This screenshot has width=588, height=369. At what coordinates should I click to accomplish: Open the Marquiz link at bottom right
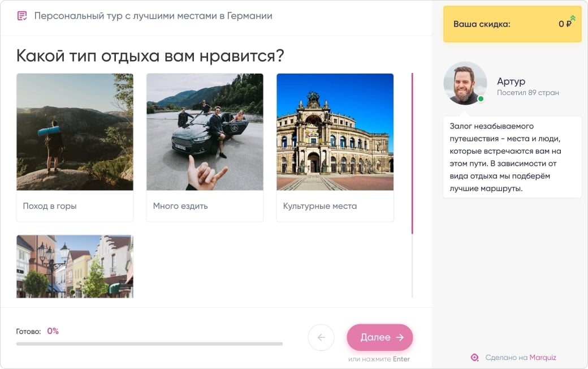tap(541, 358)
